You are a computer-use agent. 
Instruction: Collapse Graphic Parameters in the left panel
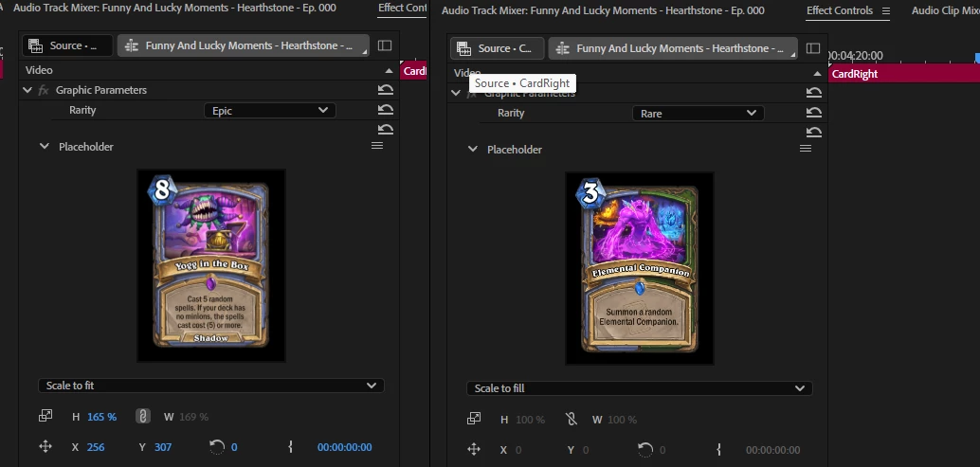pyautogui.click(x=27, y=90)
